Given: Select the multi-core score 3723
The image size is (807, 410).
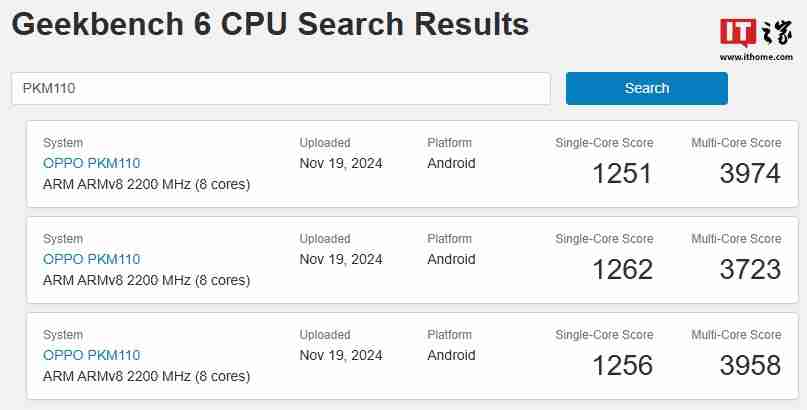Looking at the screenshot, I should coord(749,269).
